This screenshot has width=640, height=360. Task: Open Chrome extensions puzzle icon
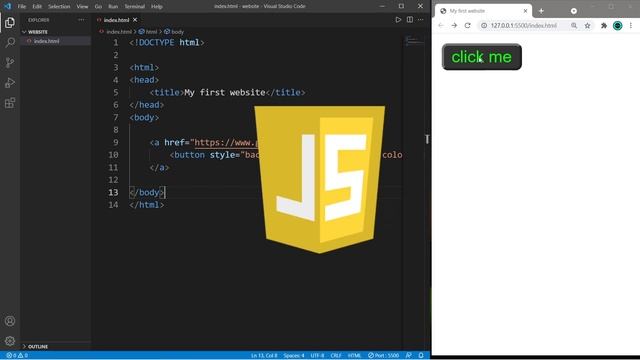pos(604,25)
